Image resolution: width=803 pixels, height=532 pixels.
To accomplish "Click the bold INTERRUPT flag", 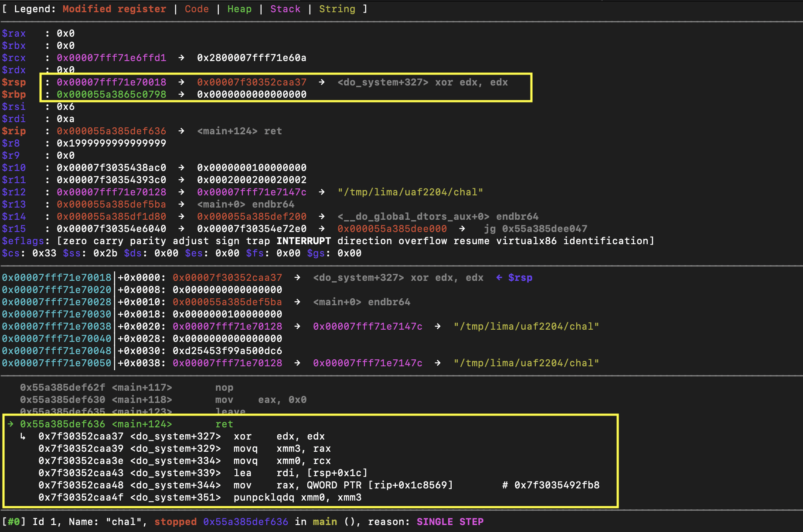I will (x=303, y=241).
